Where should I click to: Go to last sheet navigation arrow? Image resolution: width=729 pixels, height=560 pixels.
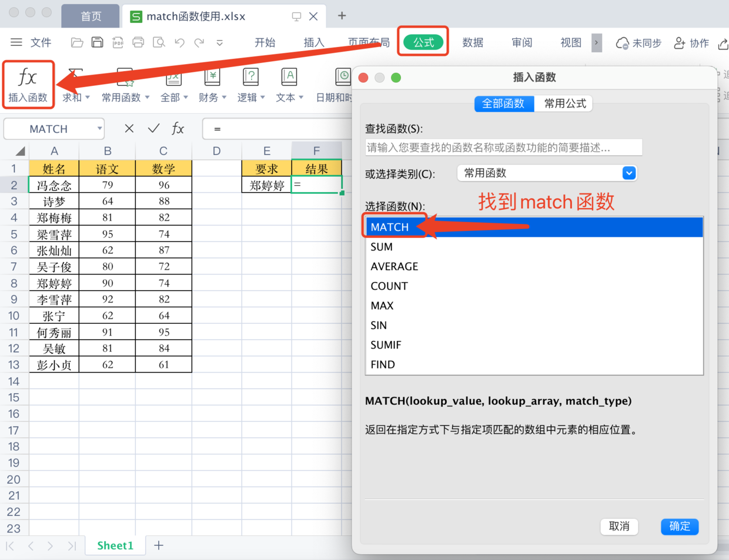72,546
